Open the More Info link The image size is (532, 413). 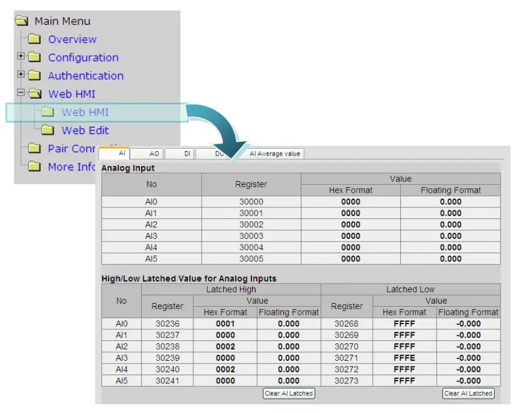(x=72, y=167)
